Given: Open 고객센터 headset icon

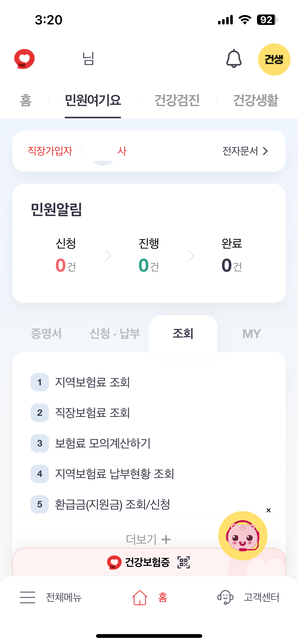Looking at the screenshot, I should [225, 597].
